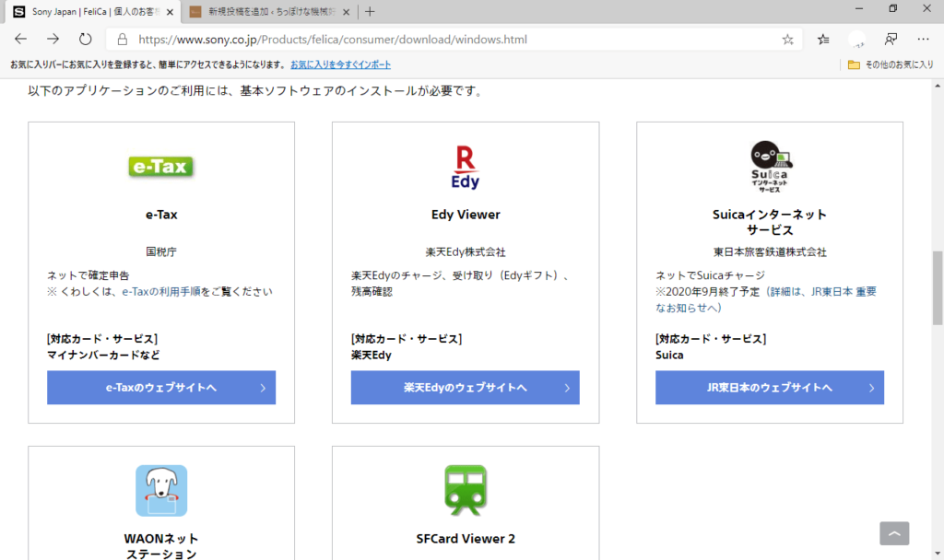Screen dimensions: 944x560
Task: Select the WAONネットステーション heading
Action: click(161, 546)
